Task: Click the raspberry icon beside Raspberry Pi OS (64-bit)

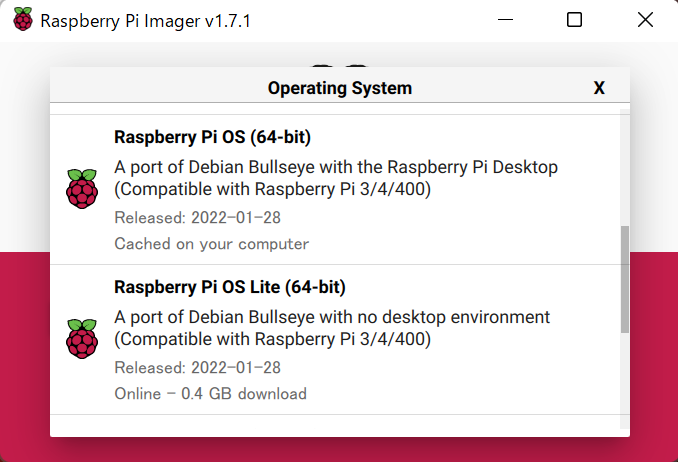Action: coord(82,189)
